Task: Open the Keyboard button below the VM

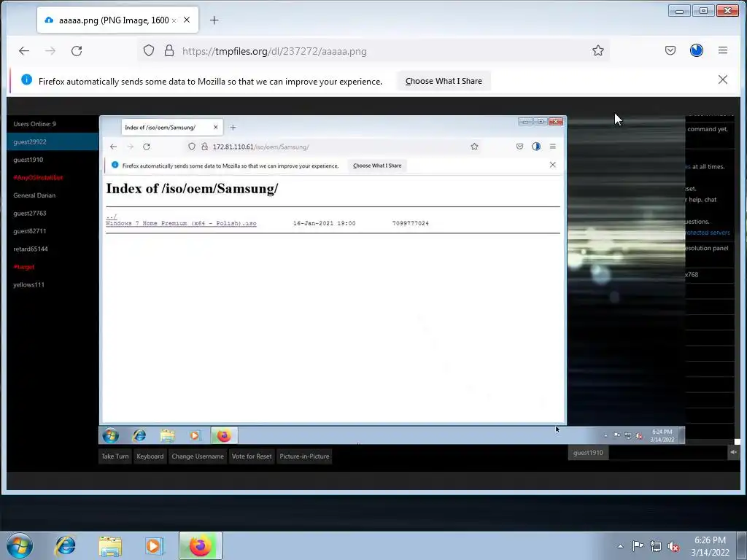Action: 150,456
